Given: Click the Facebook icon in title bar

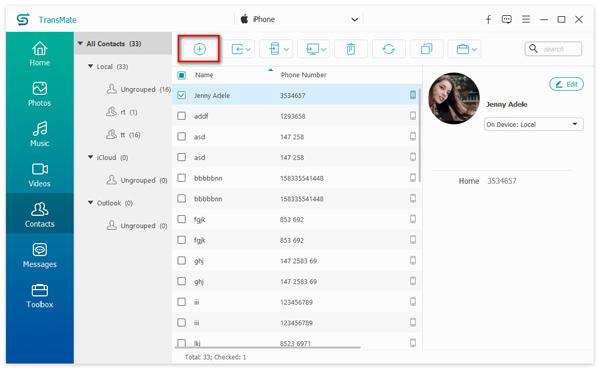Looking at the screenshot, I should click(488, 19).
